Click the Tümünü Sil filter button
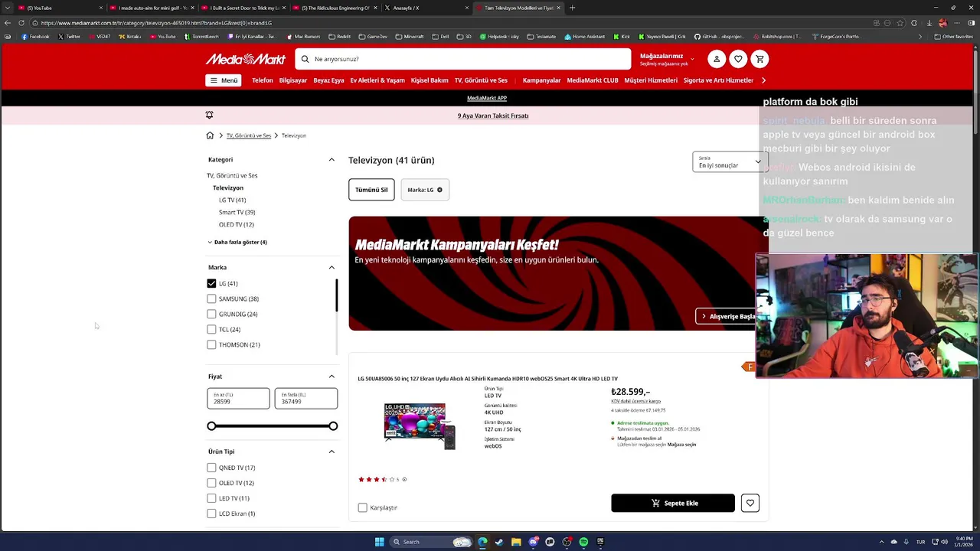The height and width of the screenshot is (551, 980). tap(371, 190)
